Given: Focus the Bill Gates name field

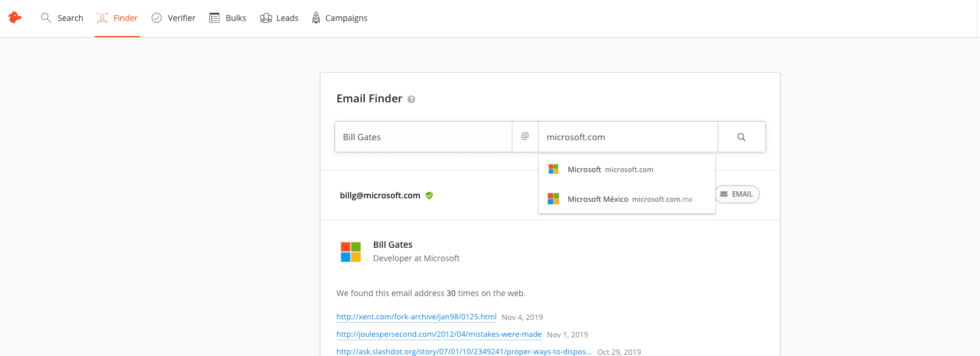Looking at the screenshot, I should point(423,137).
